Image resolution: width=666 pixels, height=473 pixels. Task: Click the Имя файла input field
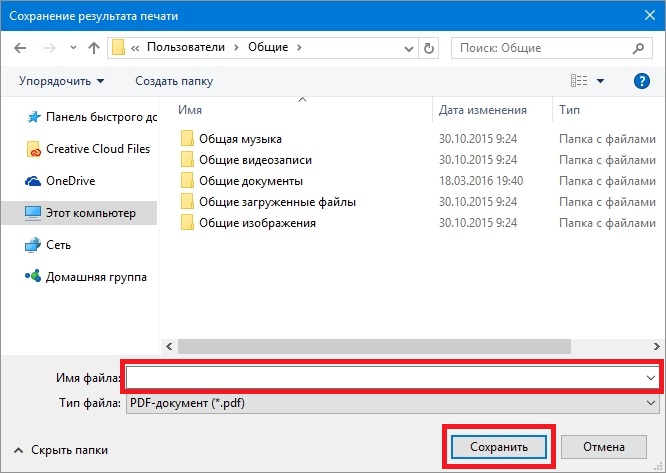pyautogui.click(x=385, y=377)
